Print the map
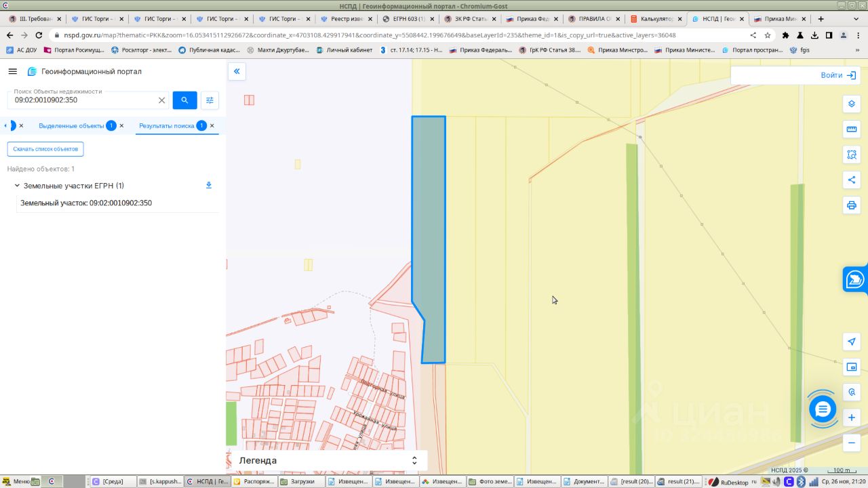Screen dimensions: 868x488 (852, 205)
